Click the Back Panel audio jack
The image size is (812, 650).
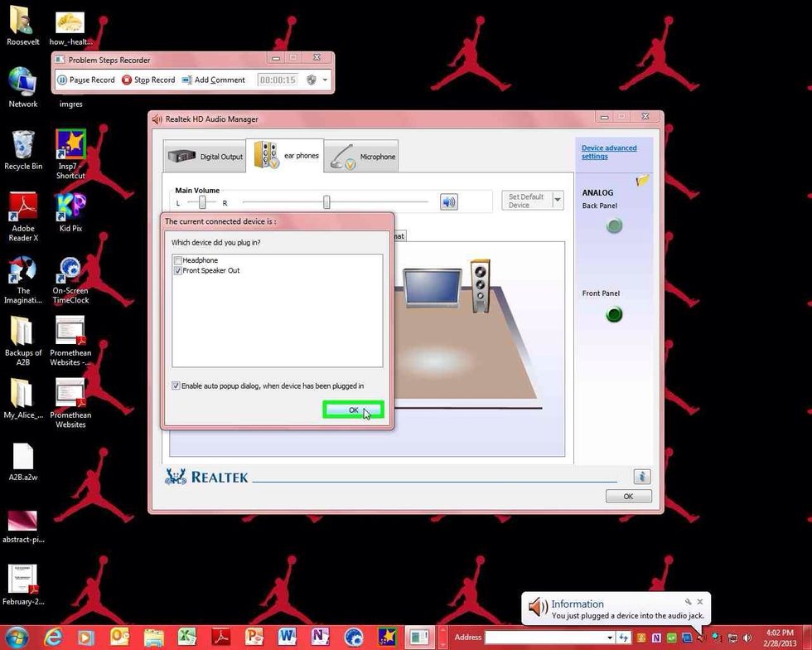(x=614, y=226)
